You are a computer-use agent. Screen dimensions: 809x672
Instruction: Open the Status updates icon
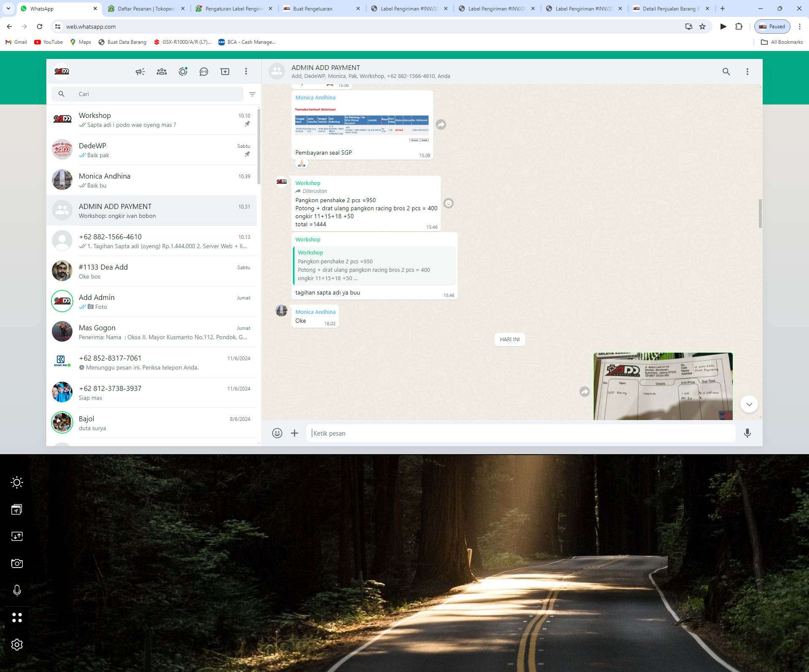pyautogui.click(x=183, y=72)
